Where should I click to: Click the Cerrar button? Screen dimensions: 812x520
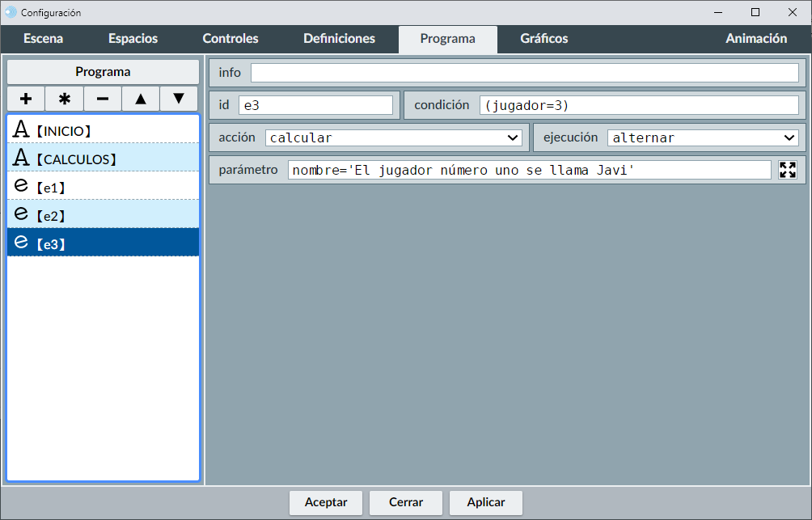click(406, 502)
